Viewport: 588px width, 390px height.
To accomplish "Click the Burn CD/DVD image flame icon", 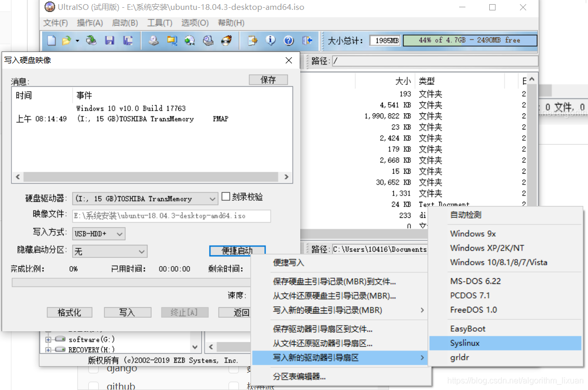I will point(226,41).
